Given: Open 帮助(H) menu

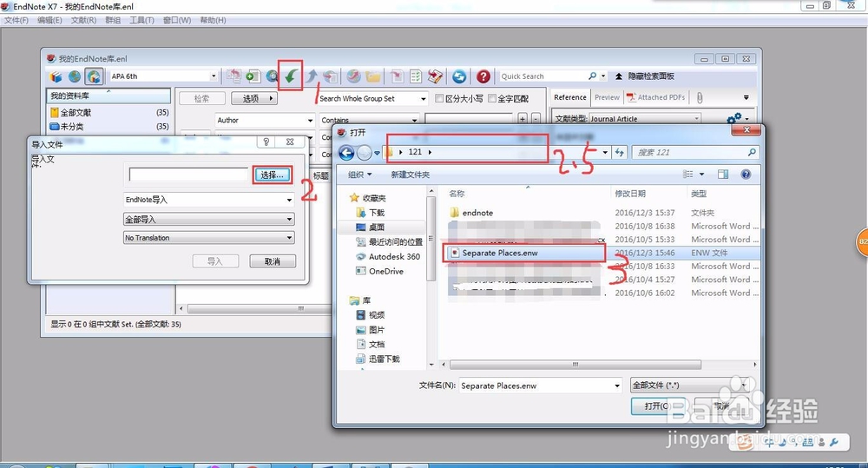Looking at the screenshot, I should [214, 20].
